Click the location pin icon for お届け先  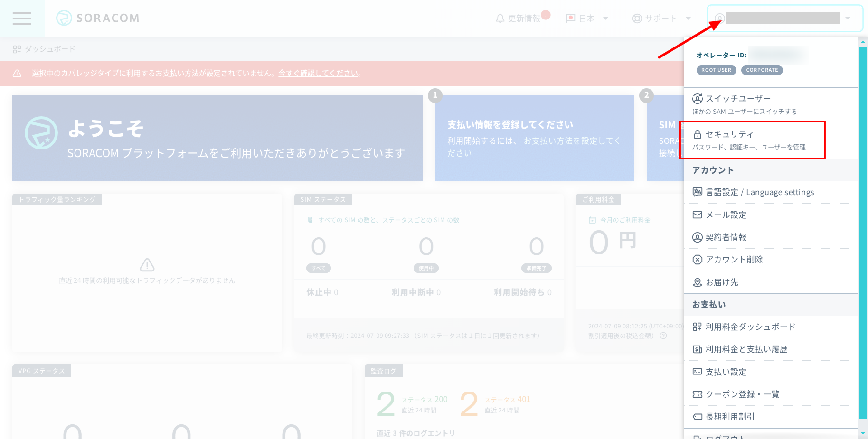(x=698, y=282)
